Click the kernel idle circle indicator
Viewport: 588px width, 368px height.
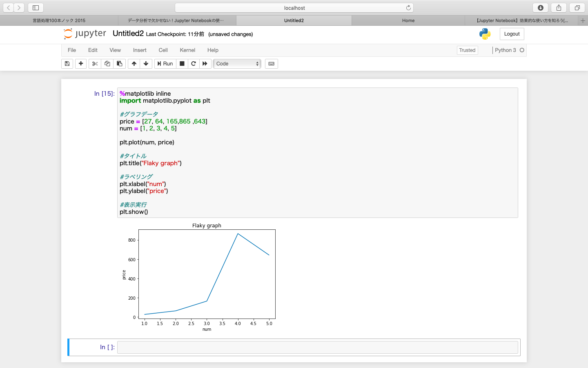(522, 50)
